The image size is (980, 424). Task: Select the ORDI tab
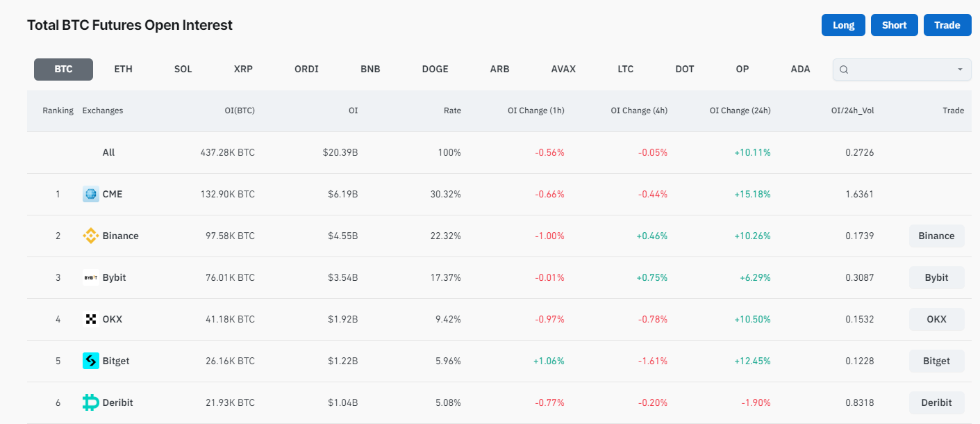306,69
